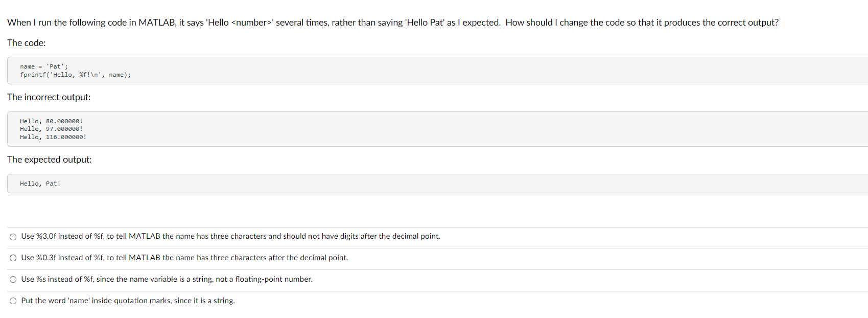
Task: Click the name = 'Pat' code line
Action: pyautogui.click(x=43, y=66)
